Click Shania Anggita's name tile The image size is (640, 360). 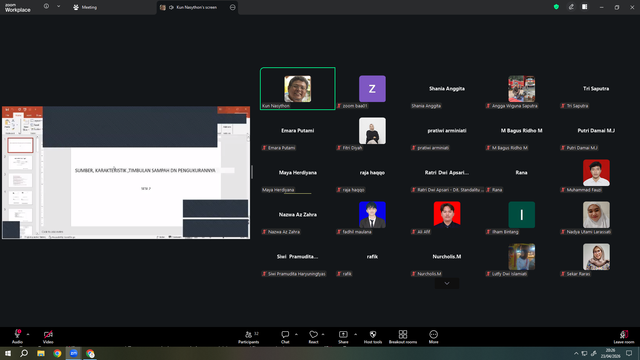tap(447, 89)
